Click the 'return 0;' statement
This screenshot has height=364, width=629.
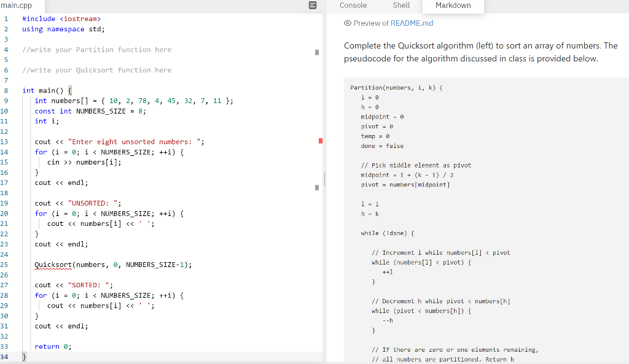point(53,347)
